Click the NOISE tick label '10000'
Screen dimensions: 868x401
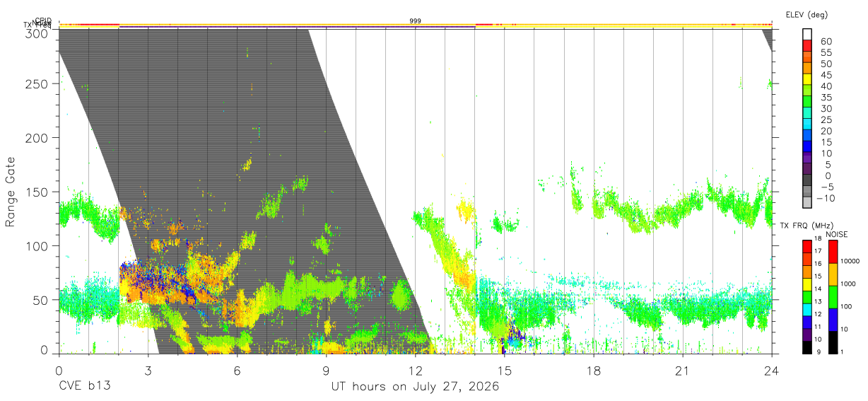point(850,262)
